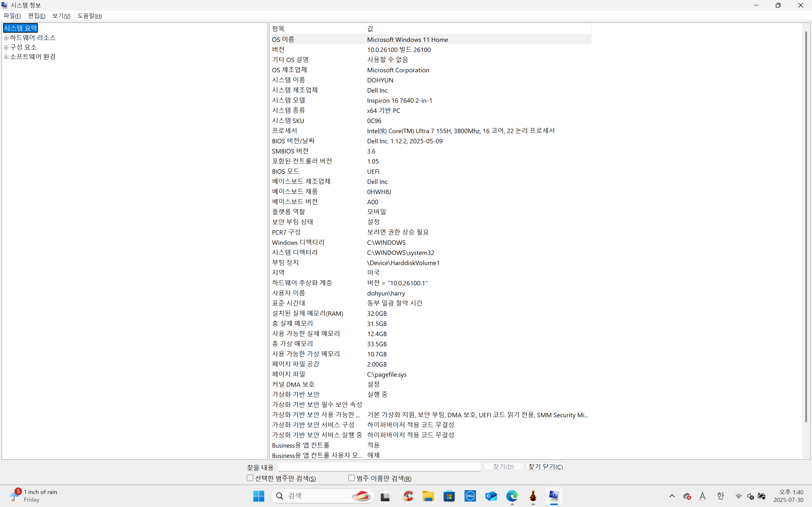This screenshot has width=812, height=507.
Task: Select the 시스템 요약 tree item
Action: point(21,28)
